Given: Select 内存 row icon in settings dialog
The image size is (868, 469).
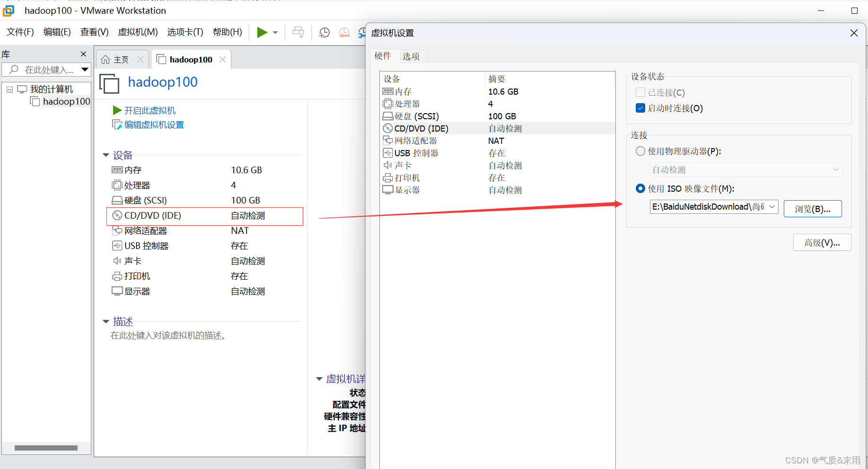Looking at the screenshot, I should [388, 91].
